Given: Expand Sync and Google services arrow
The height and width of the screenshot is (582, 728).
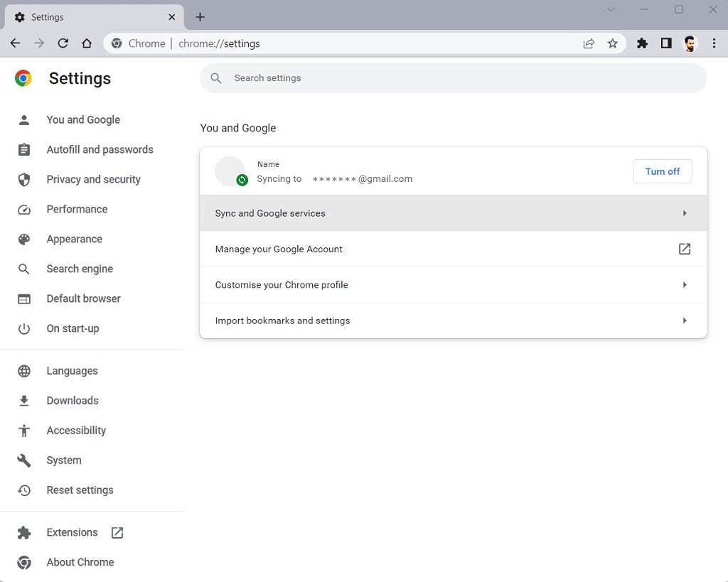Looking at the screenshot, I should pyautogui.click(x=685, y=213).
